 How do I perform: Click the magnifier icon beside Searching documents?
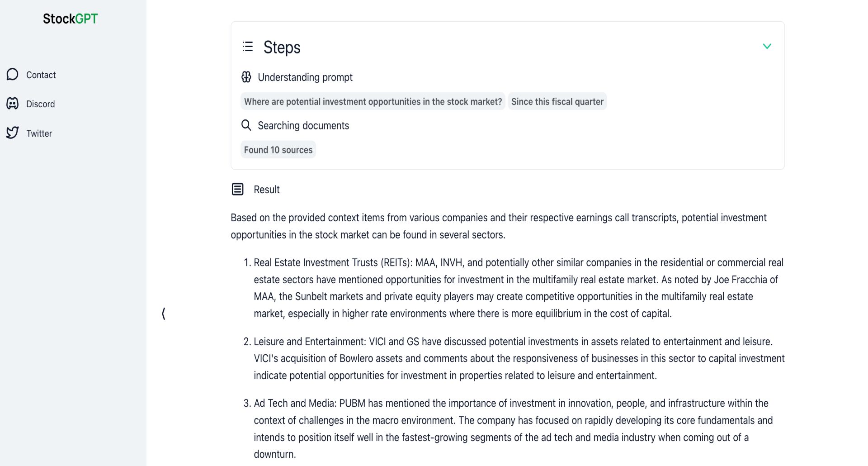click(x=246, y=125)
